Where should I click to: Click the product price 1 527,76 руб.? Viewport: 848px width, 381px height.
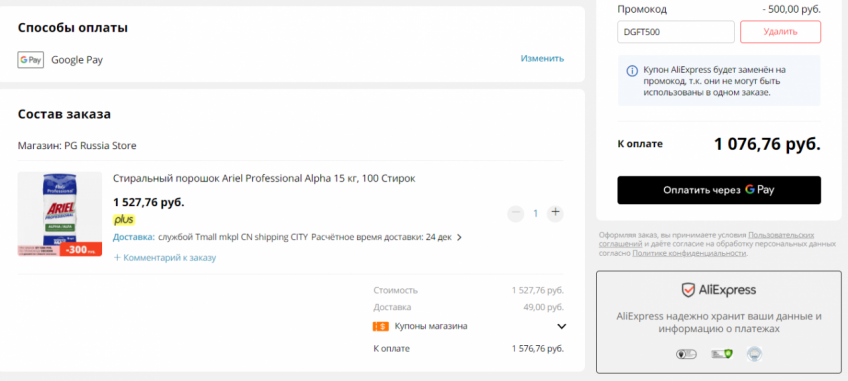pos(149,202)
